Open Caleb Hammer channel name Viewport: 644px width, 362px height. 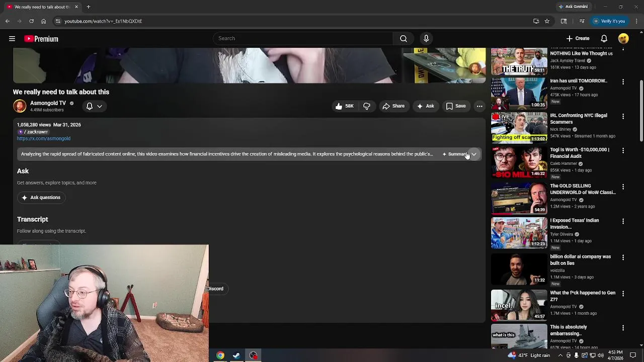pos(563,164)
